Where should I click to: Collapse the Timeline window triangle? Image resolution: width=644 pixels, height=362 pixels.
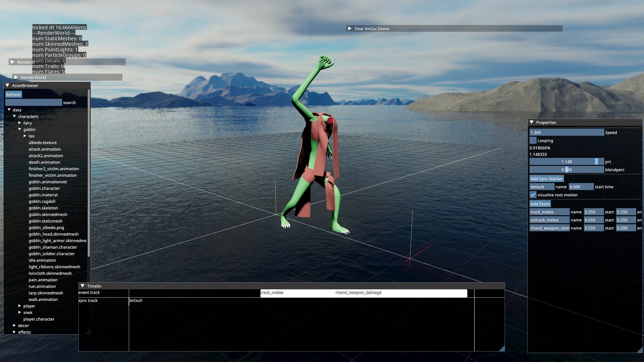click(82, 286)
